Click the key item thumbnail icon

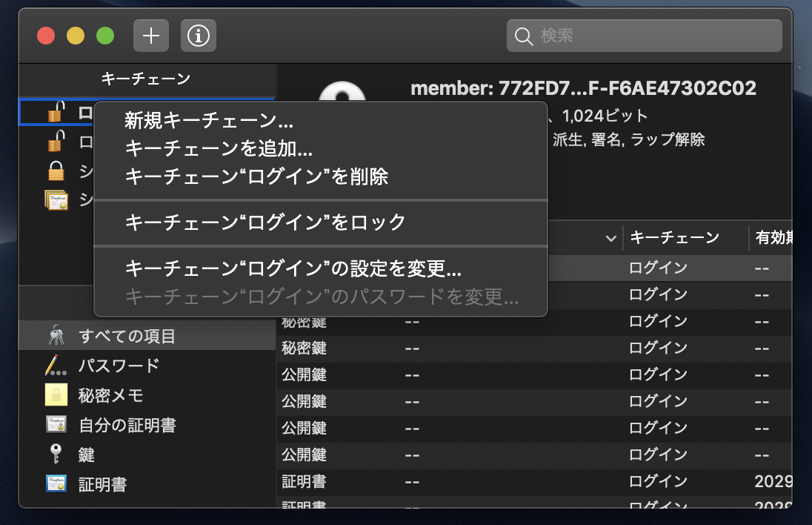[x=342, y=92]
